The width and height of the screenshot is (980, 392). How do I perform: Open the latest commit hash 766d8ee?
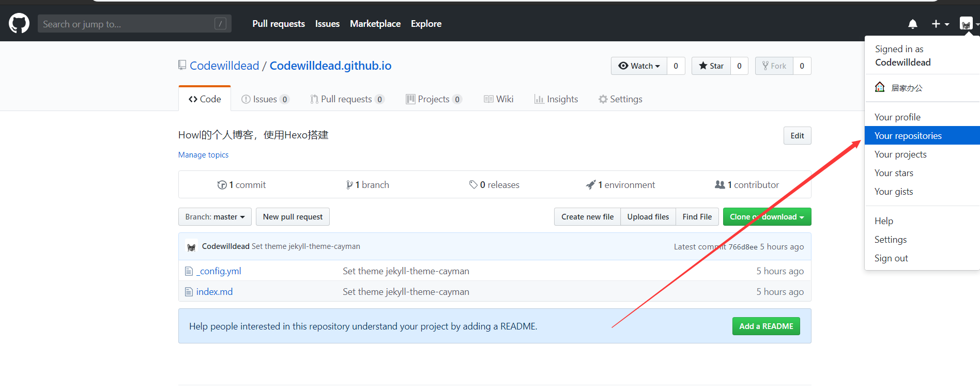pos(743,247)
